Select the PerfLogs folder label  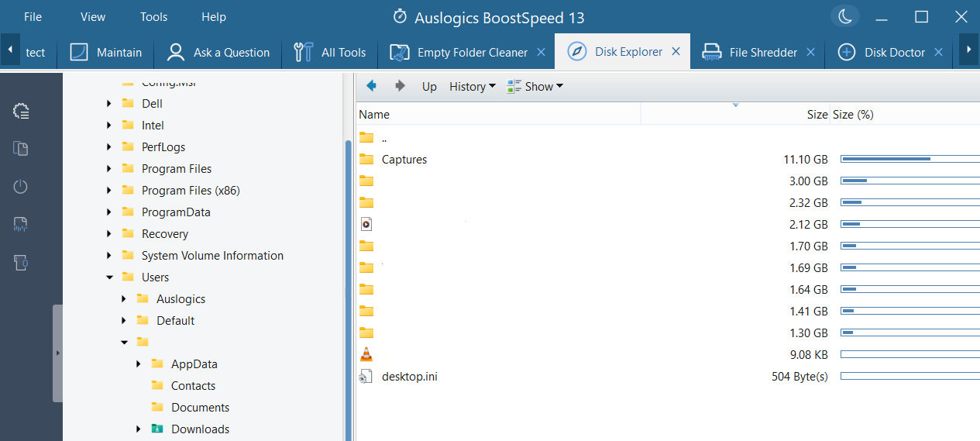point(163,146)
